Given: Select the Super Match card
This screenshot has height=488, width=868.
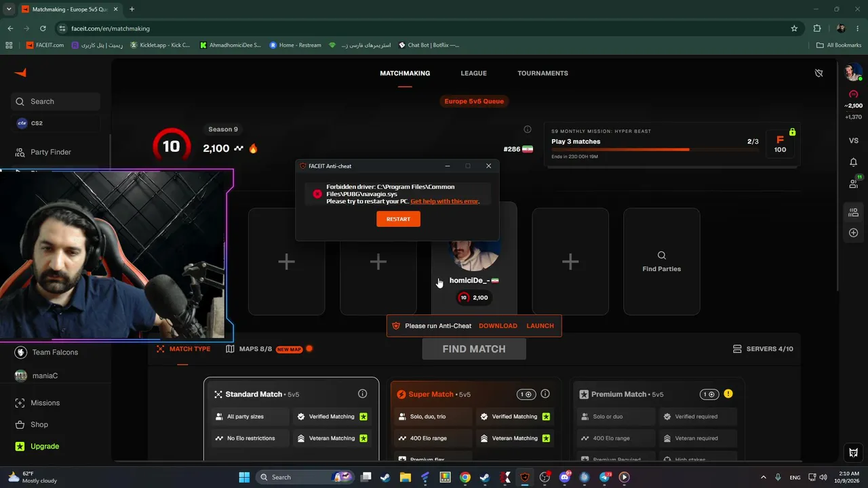Looking at the screenshot, I should click(x=475, y=420).
